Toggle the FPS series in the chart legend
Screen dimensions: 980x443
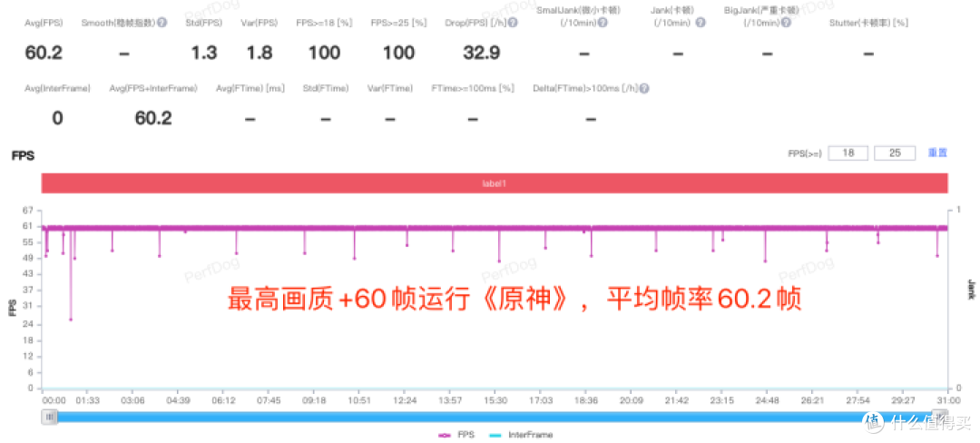(456, 435)
